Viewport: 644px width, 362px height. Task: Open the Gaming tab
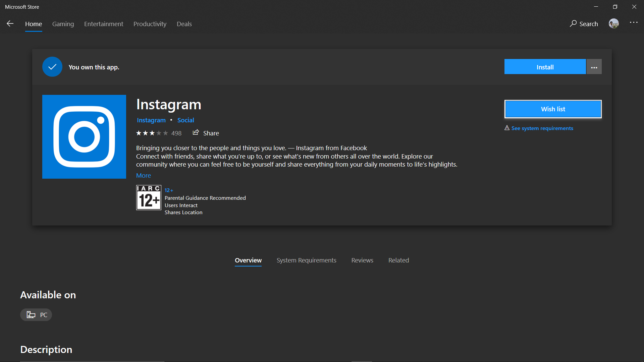pyautogui.click(x=63, y=24)
